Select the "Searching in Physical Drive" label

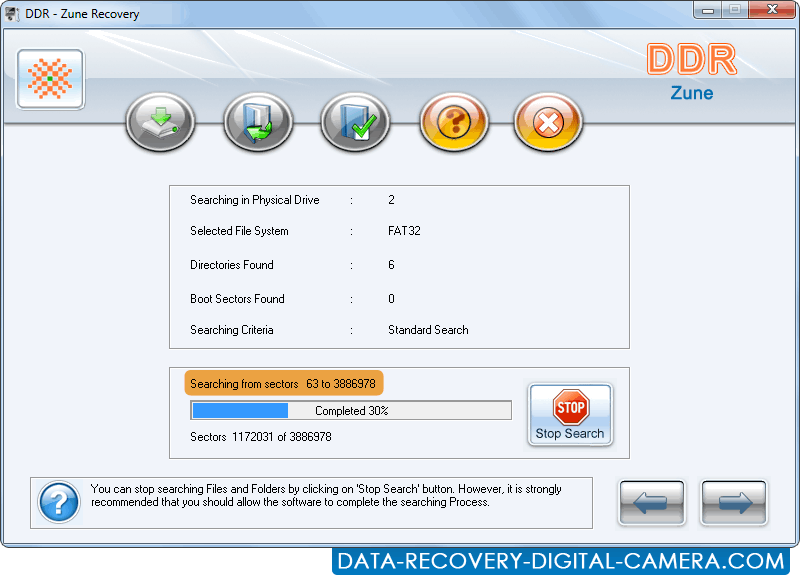click(x=255, y=200)
